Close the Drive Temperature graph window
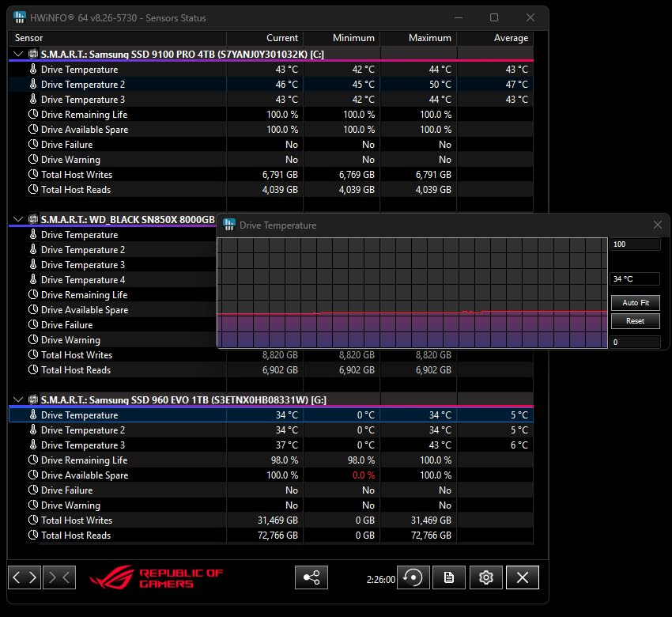Image resolution: width=672 pixels, height=617 pixels. (x=658, y=225)
